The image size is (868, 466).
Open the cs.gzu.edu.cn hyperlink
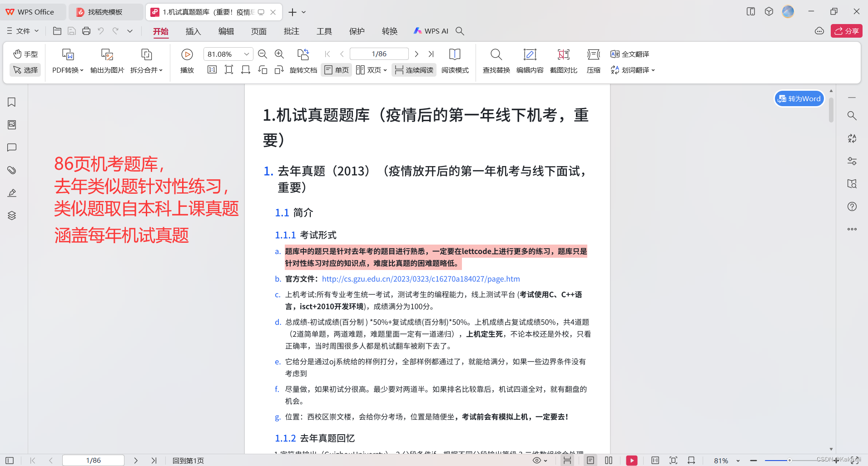click(x=421, y=279)
